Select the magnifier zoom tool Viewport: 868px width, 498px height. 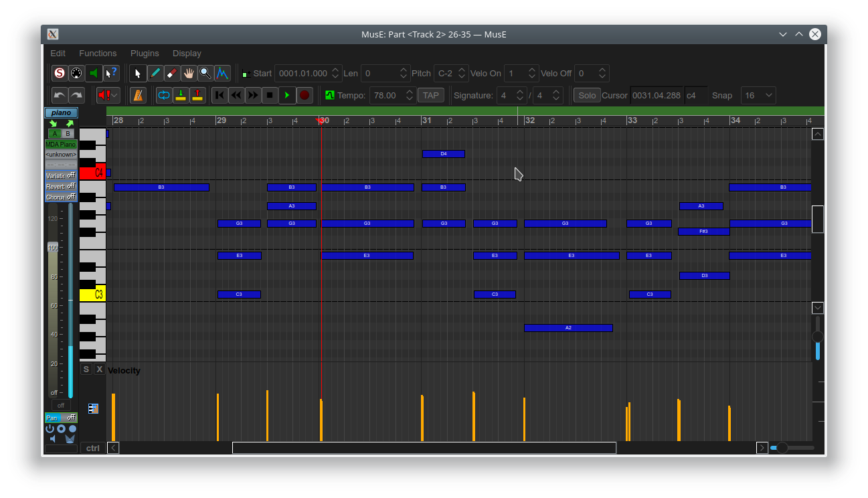[x=205, y=73]
